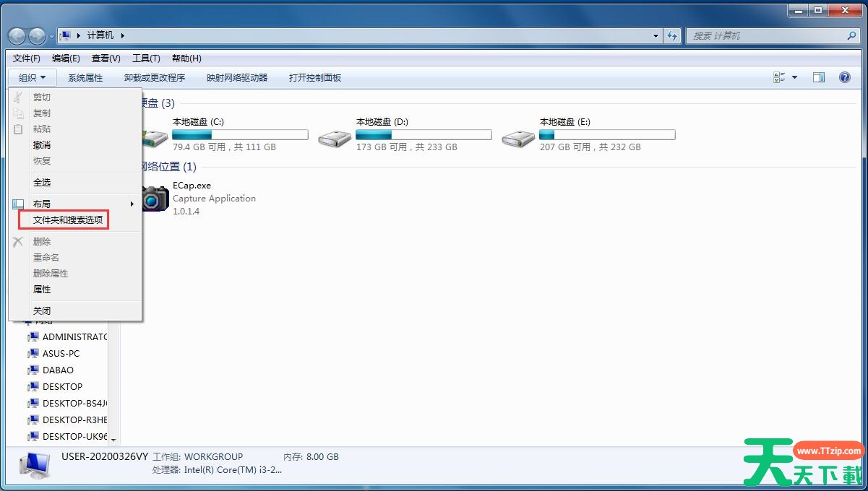Open the address bar history dropdown
Viewport: 868px width, 491px height.
pos(656,35)
